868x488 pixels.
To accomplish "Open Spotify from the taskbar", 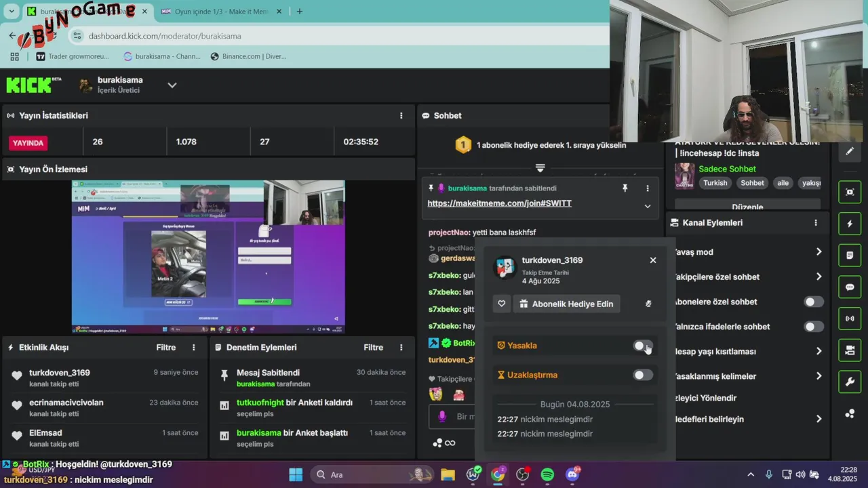I will click(547, 474).
